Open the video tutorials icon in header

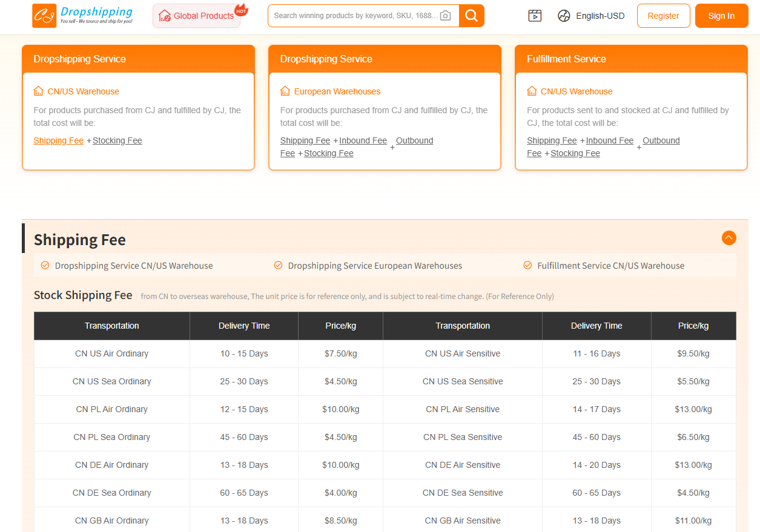point(535,15)
